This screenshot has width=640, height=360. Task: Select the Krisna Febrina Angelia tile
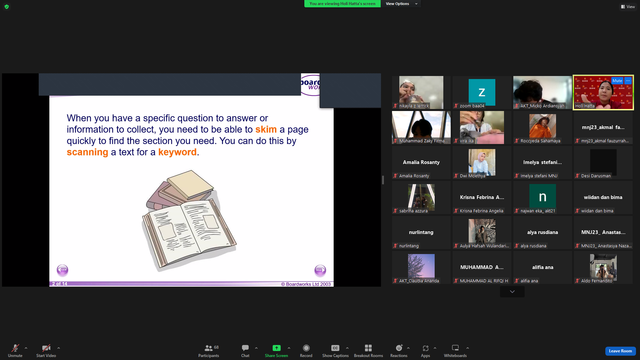482,198
